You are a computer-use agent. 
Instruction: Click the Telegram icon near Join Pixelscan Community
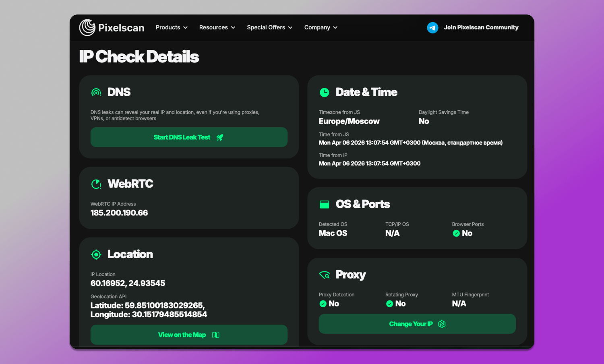pos(432,27)
